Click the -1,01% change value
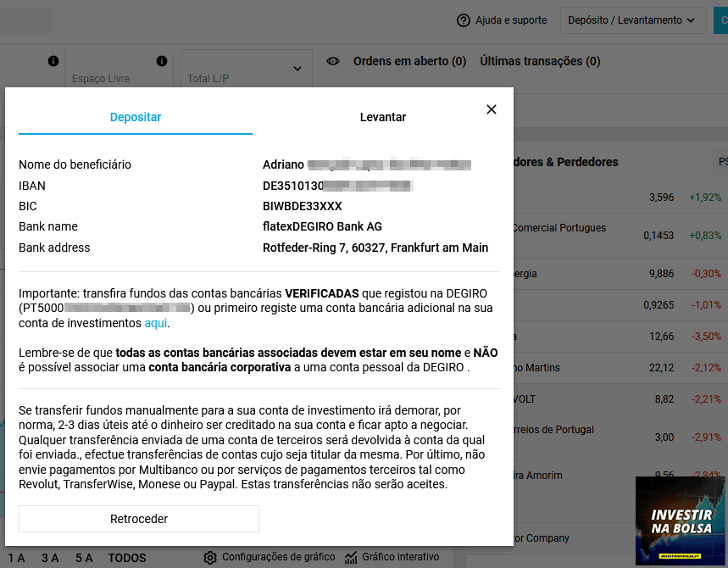Screen dimensions: 728x568 706,305
